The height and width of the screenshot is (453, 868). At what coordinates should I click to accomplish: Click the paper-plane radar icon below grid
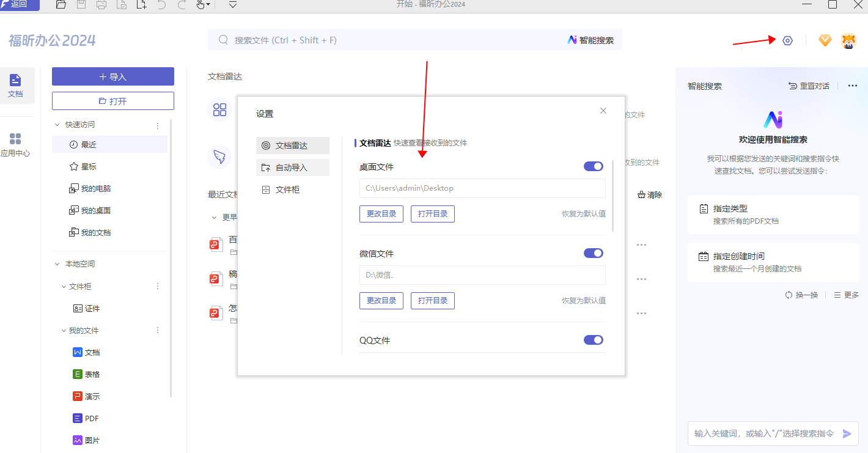coord(219,157)
